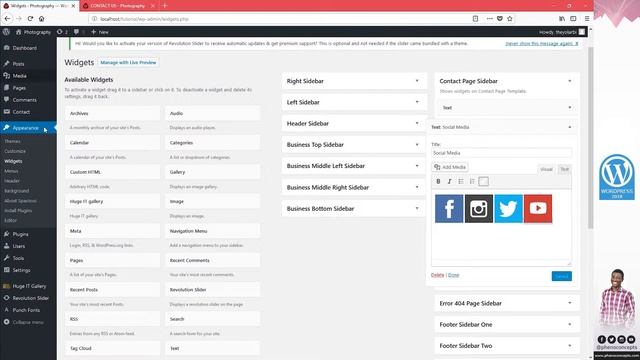
Task: Insert bulleted list in widget editor
Action: [x=461, y=181]
